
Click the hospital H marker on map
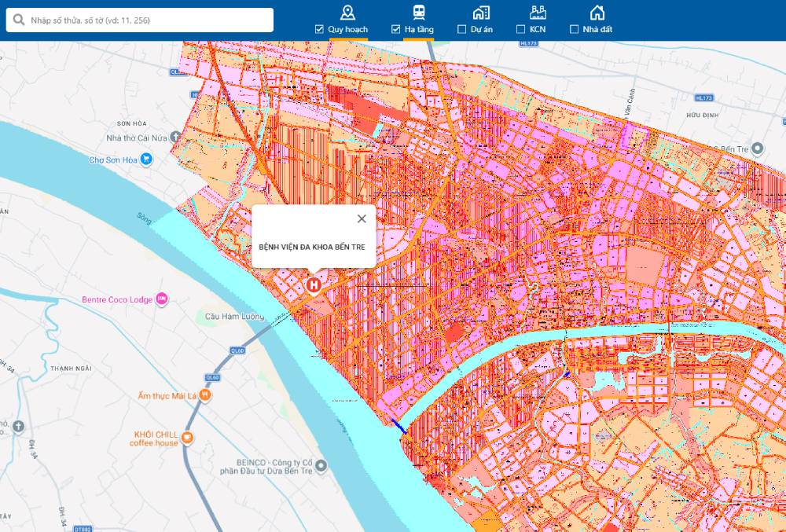coord(314,284)
